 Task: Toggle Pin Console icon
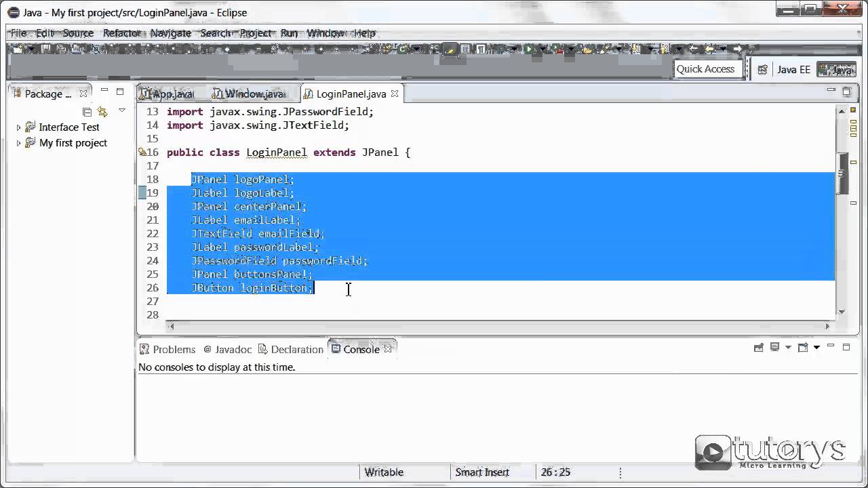click(x=759, y=348)
